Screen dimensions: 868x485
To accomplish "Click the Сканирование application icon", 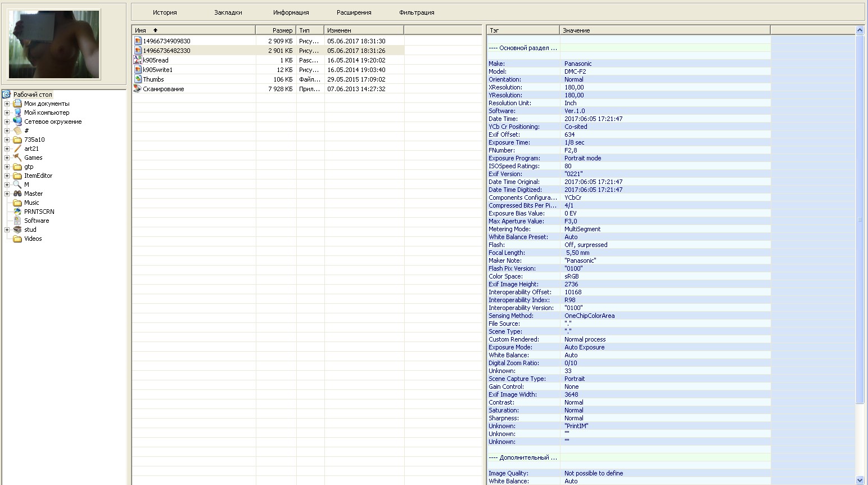I will pyautogui.click(x=137, y=89).
